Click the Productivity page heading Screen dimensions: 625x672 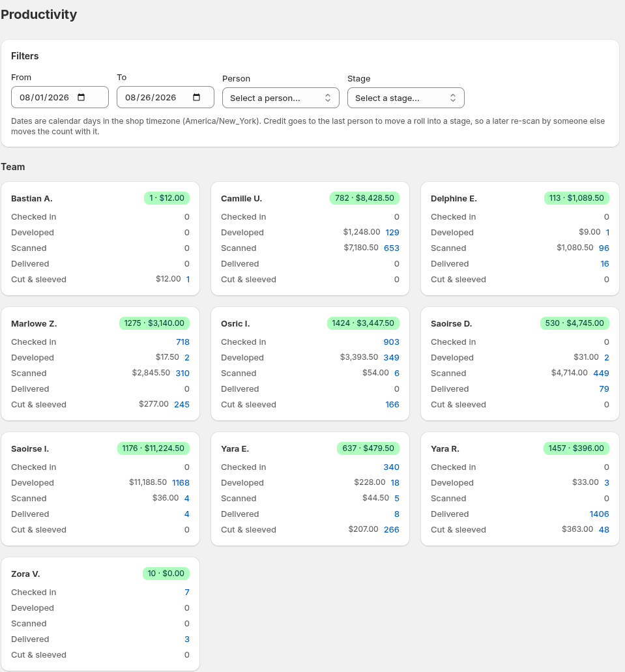point(38,14)
